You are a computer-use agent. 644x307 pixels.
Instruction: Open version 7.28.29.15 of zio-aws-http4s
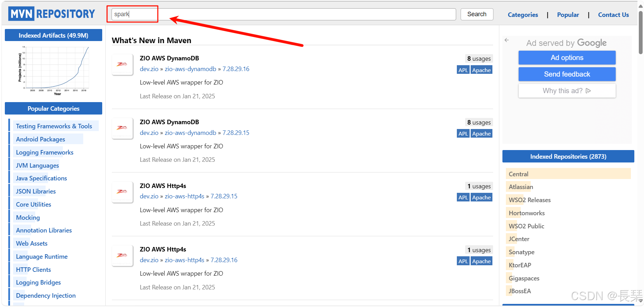[224, 196]
